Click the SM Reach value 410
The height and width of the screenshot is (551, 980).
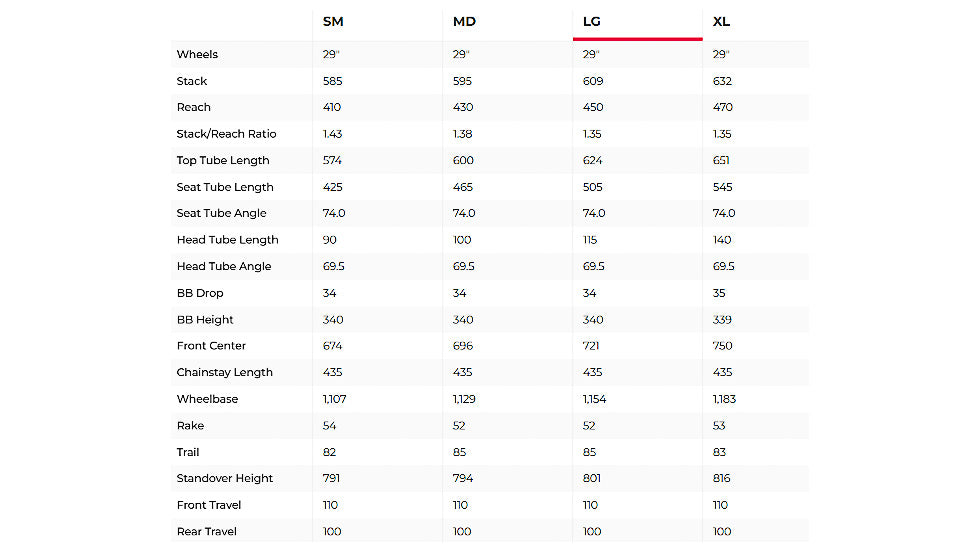pyautogui.click(x=332, y=107)
